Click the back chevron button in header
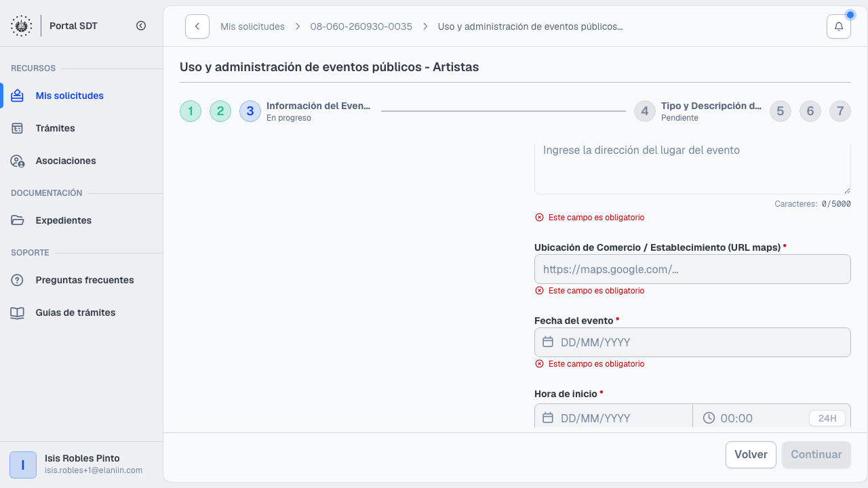Viewport: 868px width, 488px height. pos(197,26)
